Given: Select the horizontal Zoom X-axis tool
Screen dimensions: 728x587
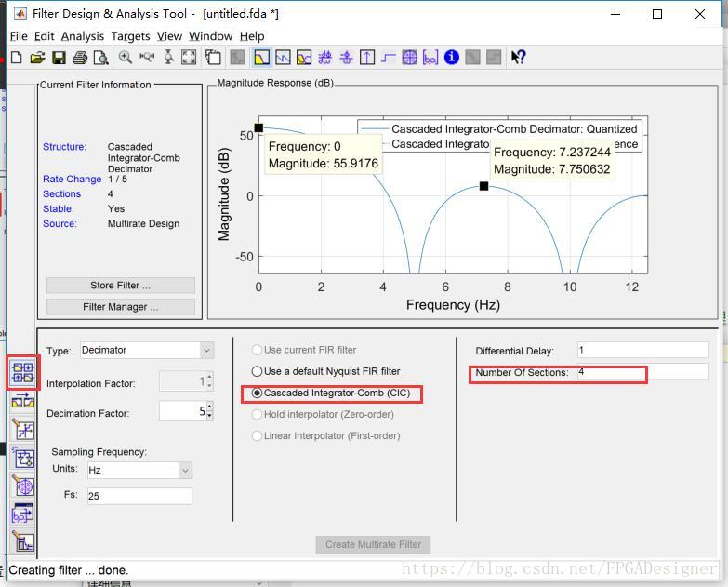Looking at the screenshot, I should click(147, 57).
